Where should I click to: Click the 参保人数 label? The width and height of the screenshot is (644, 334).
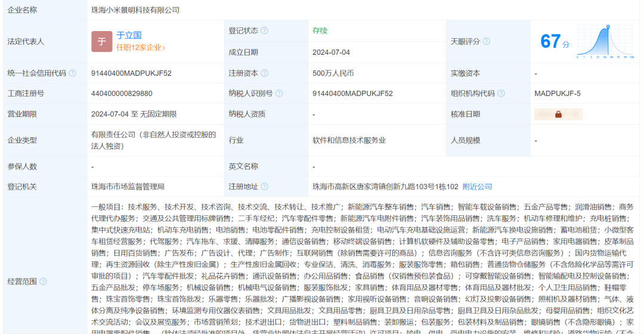pyautogui.click(x=22, y=166)
